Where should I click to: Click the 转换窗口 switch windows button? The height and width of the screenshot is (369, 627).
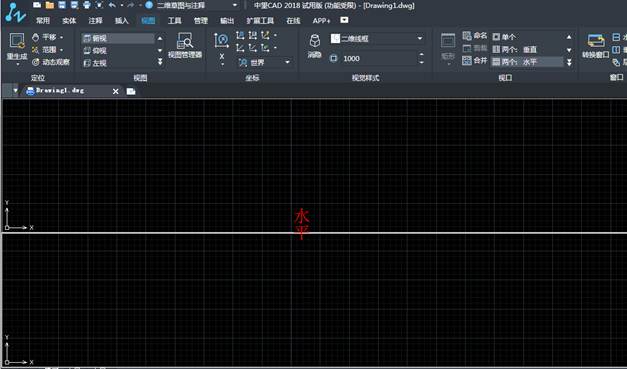pos(595,46)
